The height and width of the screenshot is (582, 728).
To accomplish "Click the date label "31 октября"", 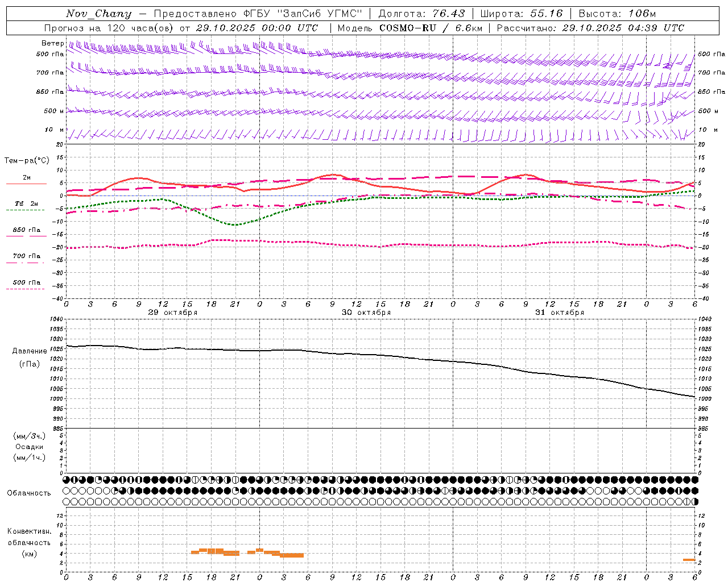I will 560,312.
